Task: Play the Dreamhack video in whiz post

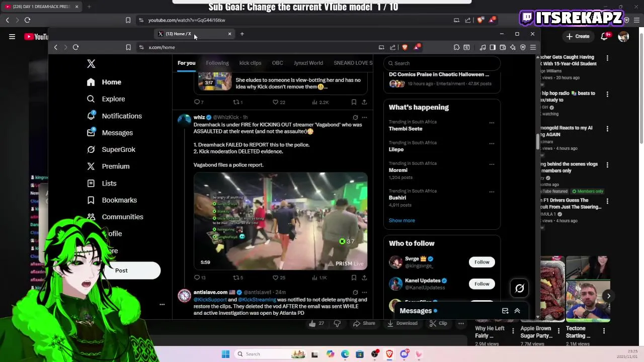Action: pos(281,221)
